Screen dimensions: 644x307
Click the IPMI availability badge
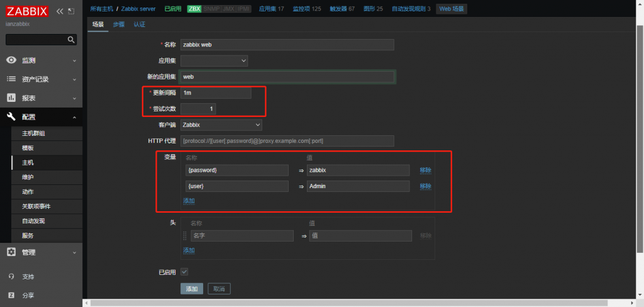(x=243, y=9)
